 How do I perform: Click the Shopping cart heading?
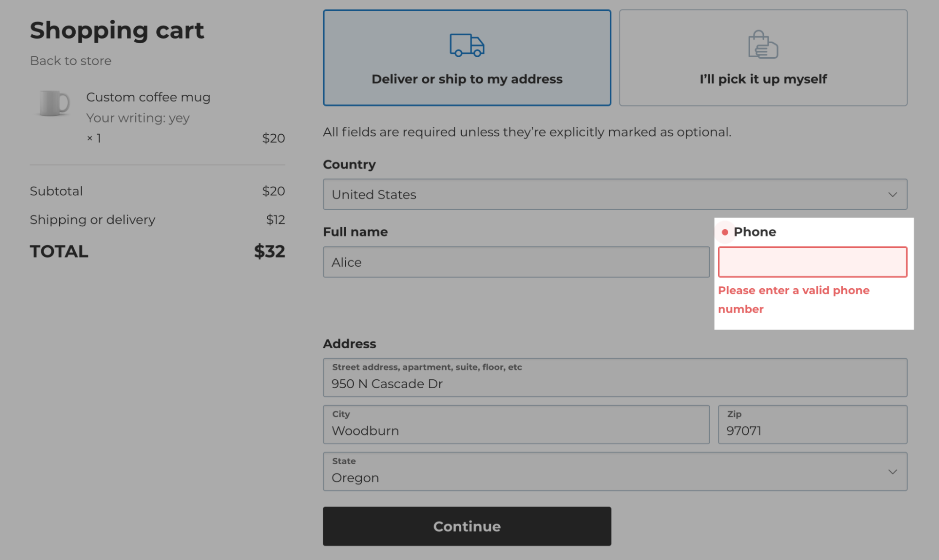tap(117, 31)
